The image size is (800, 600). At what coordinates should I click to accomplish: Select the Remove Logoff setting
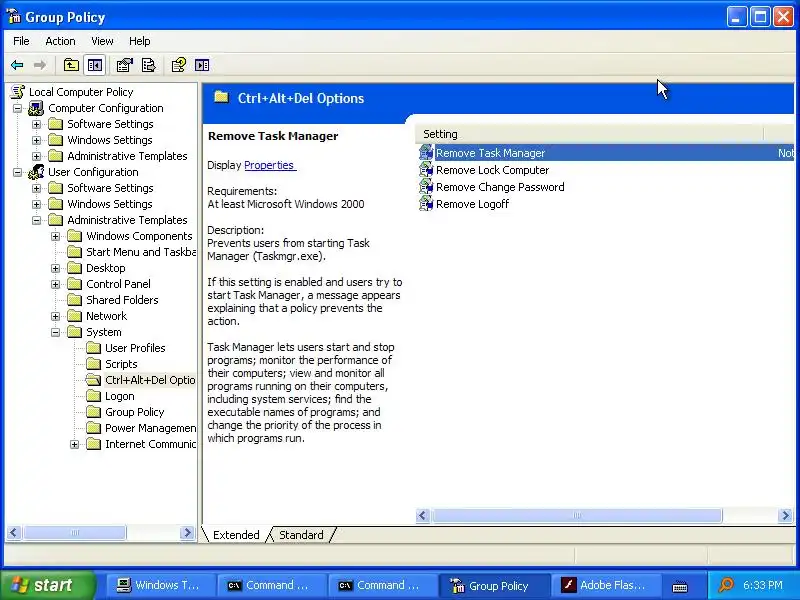pyautogui.click(x=472, y=204)
